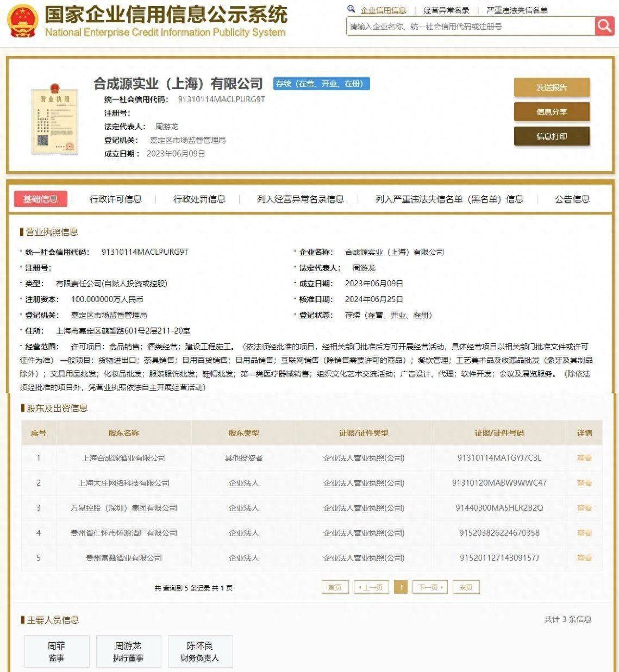View details for 贵州富鑫酒业有限公司 shareholder
Viewport: 619px width, 672px height.
(584, 558)
